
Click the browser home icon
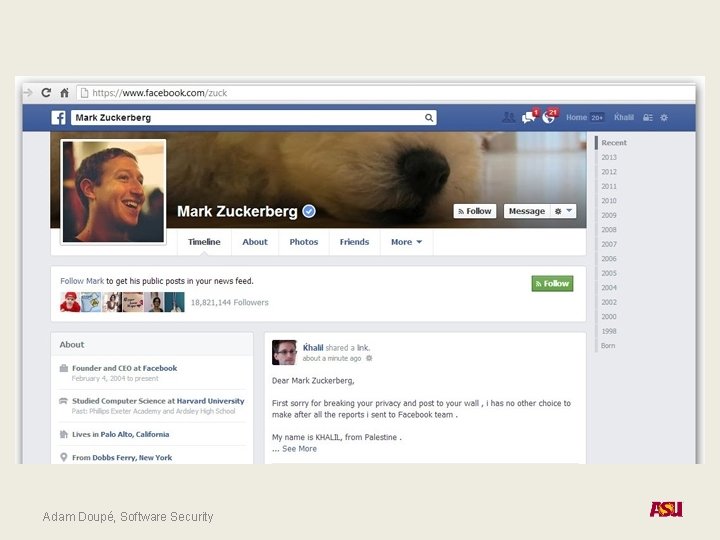coord(65,93)
